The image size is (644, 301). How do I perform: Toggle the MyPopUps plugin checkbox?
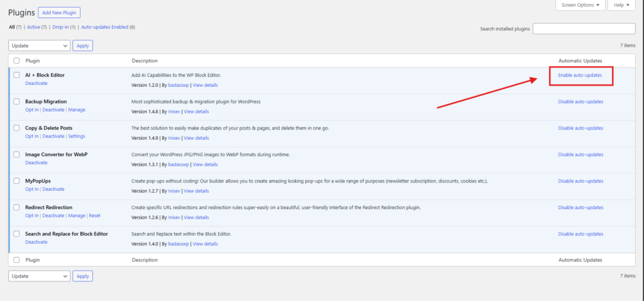(16, 181)
